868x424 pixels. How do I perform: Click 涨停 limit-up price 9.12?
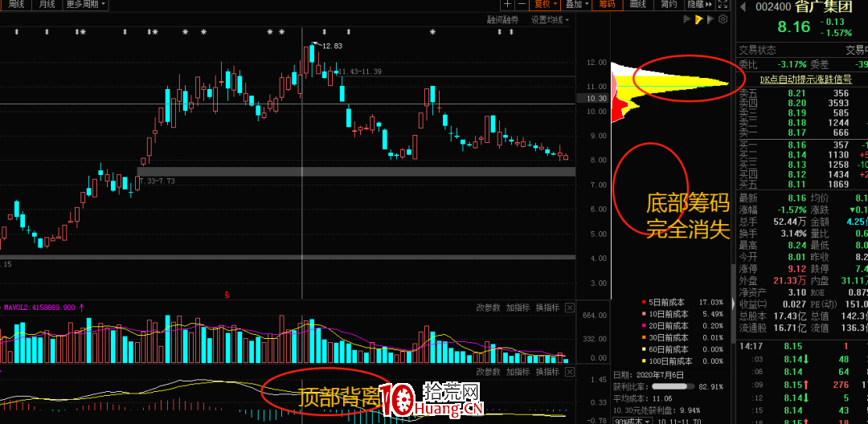coord(796,270)
